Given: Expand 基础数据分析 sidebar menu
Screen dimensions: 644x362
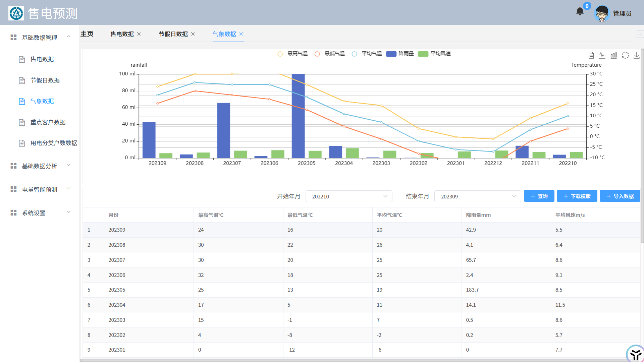Looking at the screenshot, I should pos(40,166).
